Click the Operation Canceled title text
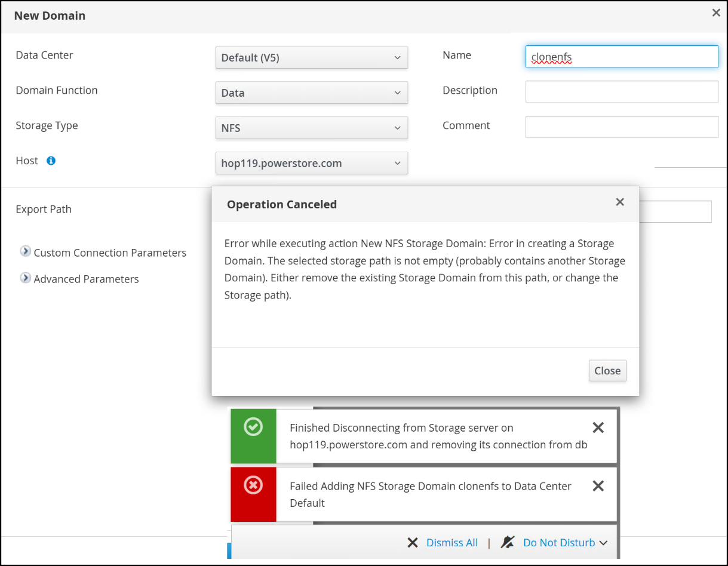Screen dimensions: 728x566 282,204
